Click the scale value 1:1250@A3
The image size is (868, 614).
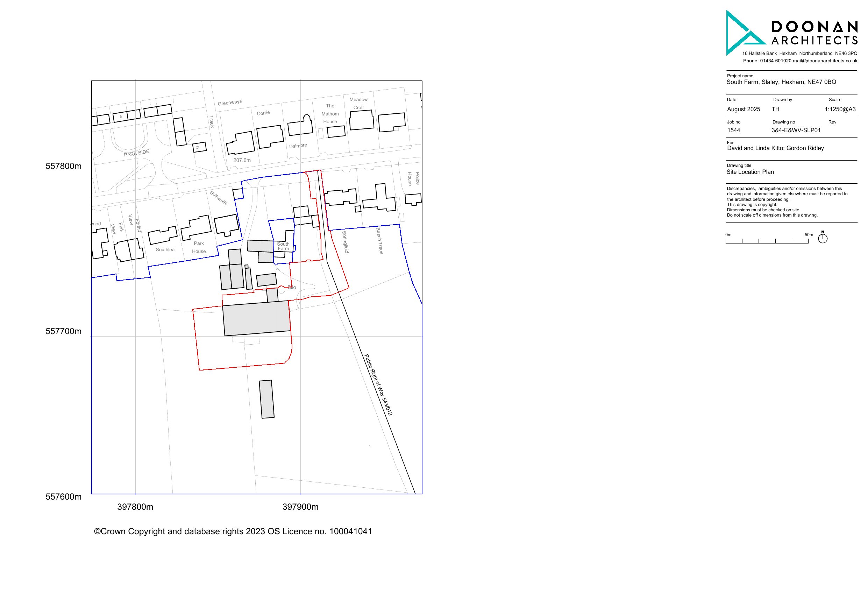(x=840, y=110)
